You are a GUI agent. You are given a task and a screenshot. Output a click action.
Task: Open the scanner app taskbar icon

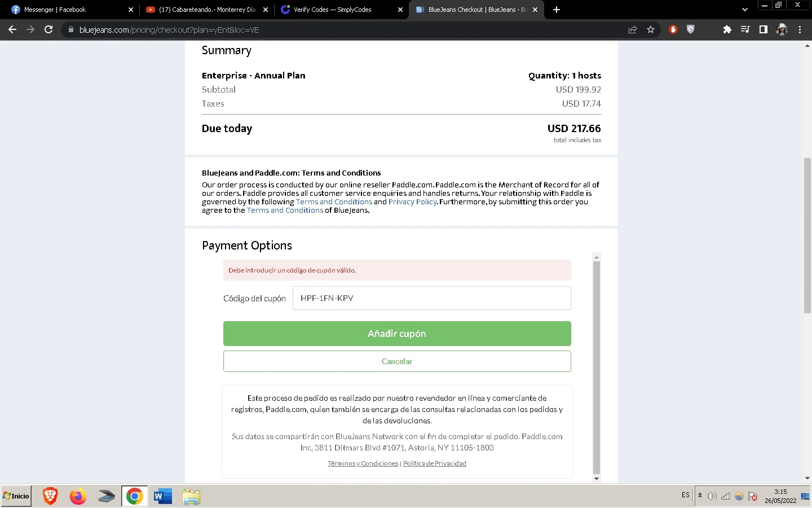click(107, 496)
